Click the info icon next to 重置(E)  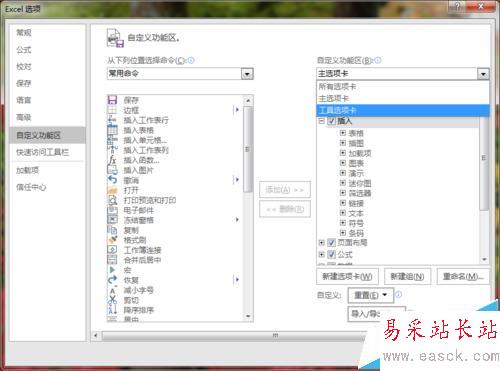point(398,295)
